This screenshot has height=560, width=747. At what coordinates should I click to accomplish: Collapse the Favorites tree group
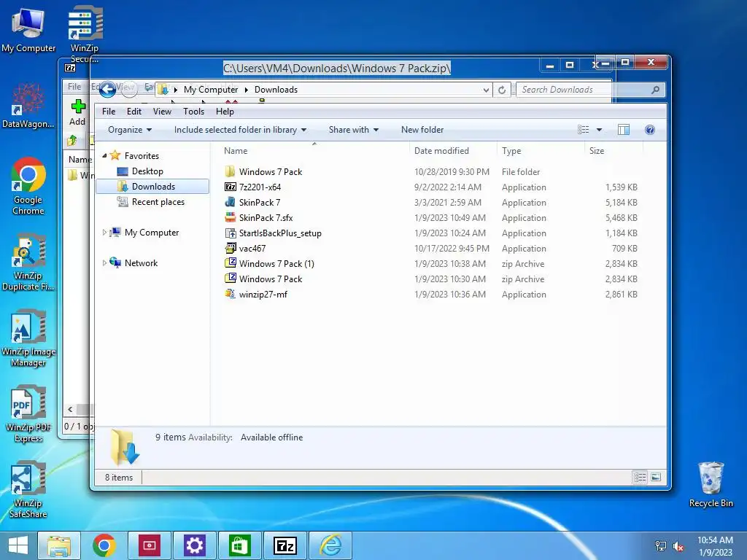click(x=104, y=156)
